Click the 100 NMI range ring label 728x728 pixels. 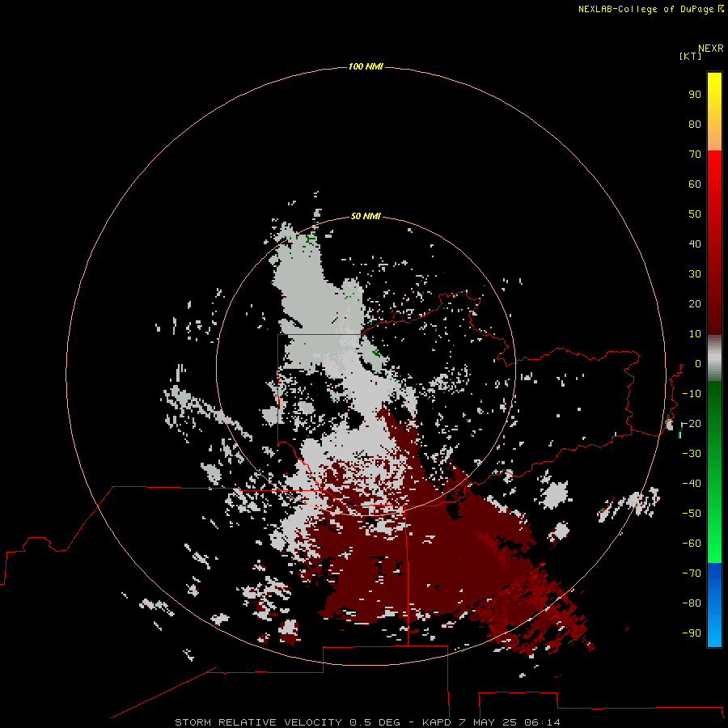(366, 66)
